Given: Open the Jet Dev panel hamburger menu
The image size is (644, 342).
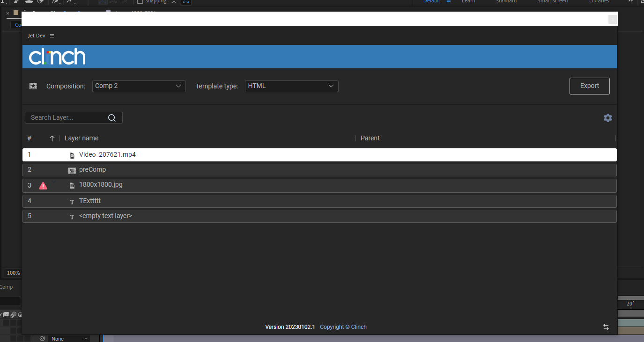Looking at the screenshot, I should click(52, 36).
